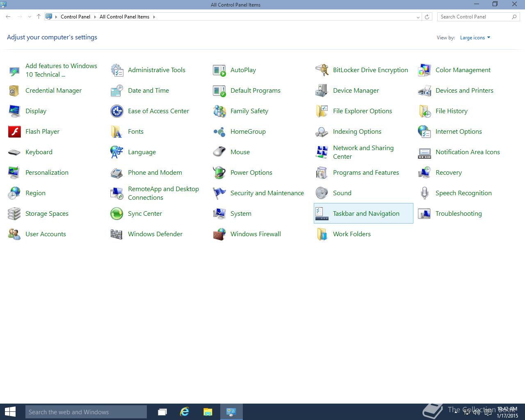Click RemoteApp and Desktop Connections link
The image size is (525, 420).
163,193
